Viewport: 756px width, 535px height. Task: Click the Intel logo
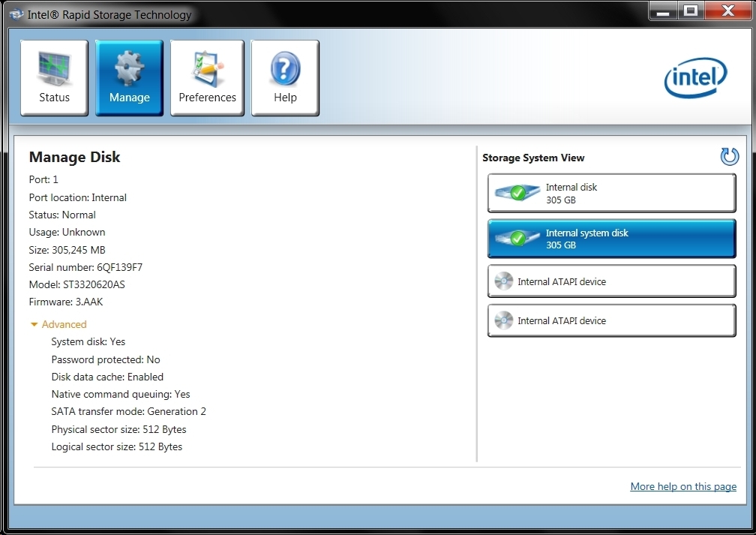(x=695, y=78)
